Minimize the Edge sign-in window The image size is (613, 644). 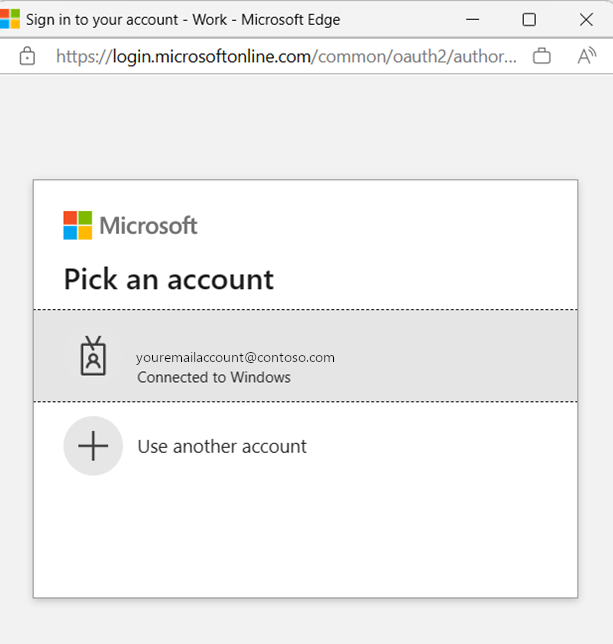[472, 19]
